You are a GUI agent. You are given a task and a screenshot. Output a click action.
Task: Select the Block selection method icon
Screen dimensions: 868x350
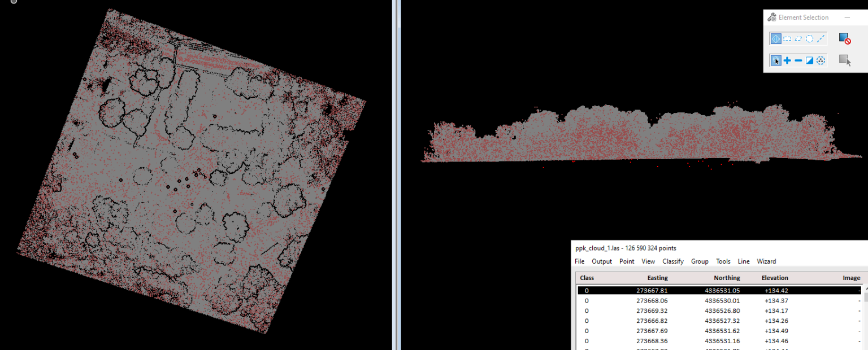[787, 38]
